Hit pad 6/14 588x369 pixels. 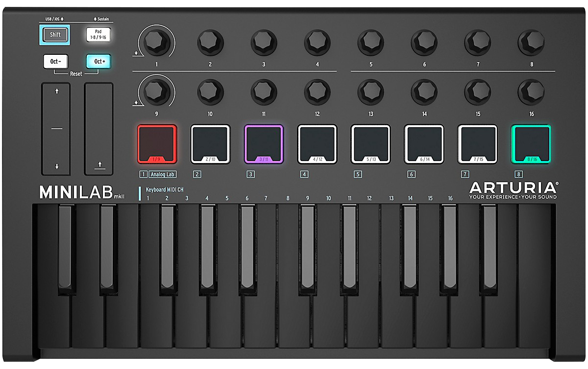(x=424, y=144)
